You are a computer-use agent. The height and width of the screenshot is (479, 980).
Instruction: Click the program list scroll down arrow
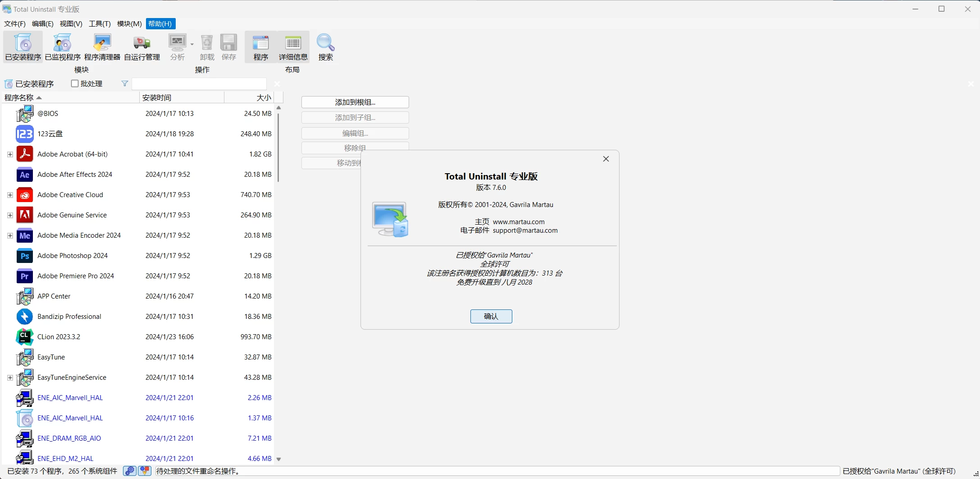tap(278, 459)
